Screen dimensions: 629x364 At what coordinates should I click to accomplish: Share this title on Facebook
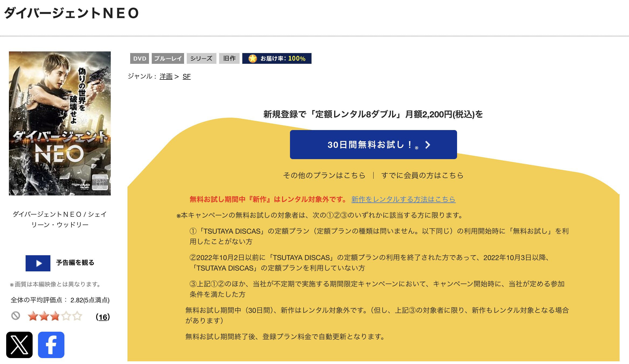[x=51, y=345]
